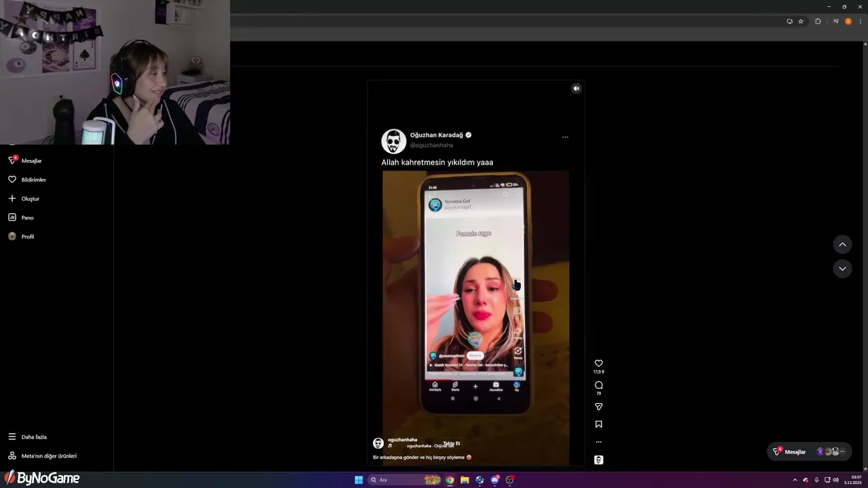The height and width of the screenshot is (488, 868).
Task: Show hidden system tray icons
Action: point(795,480)
